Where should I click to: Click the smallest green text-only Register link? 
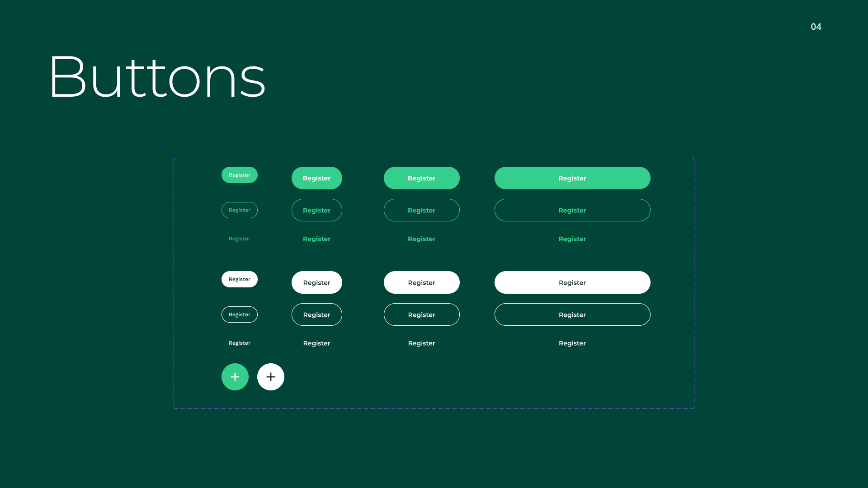click(x=240, y=239)
